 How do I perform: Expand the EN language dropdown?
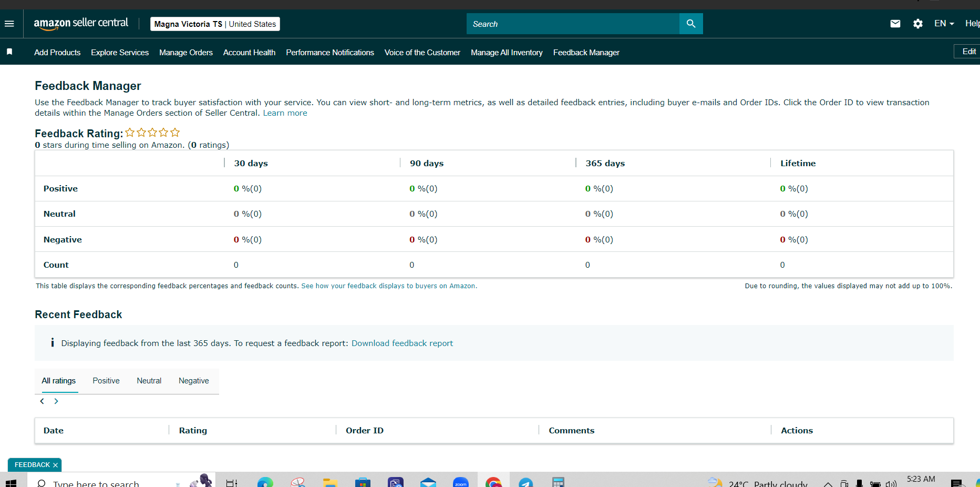click(x=944, y=24)
